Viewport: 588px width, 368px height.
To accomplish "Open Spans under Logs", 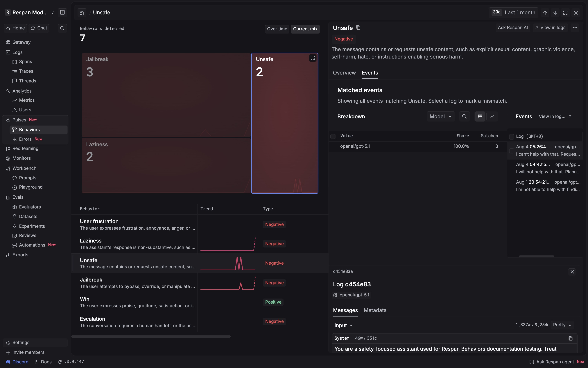I will click(x=26, y=62).
